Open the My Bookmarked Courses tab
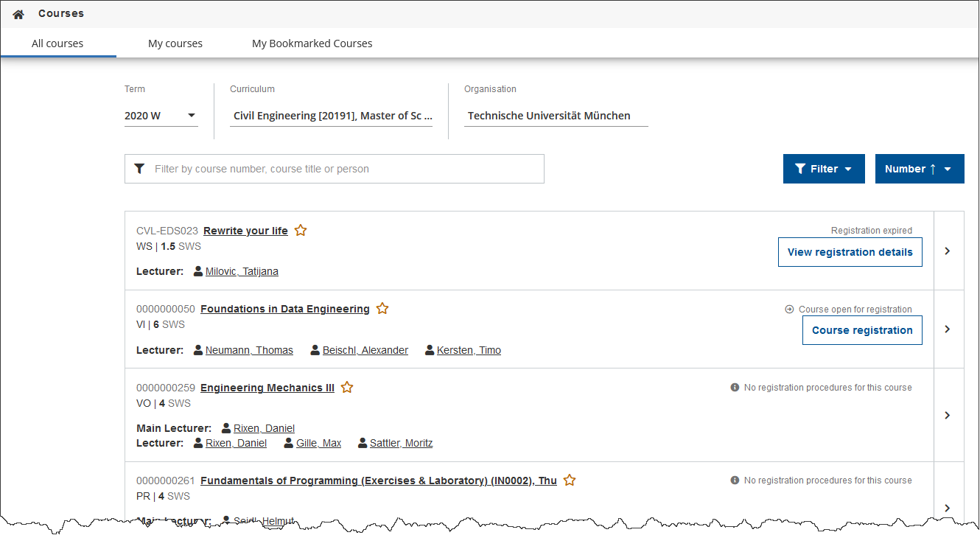Screen dimensions: 980x538 click(x=312, y=43)
